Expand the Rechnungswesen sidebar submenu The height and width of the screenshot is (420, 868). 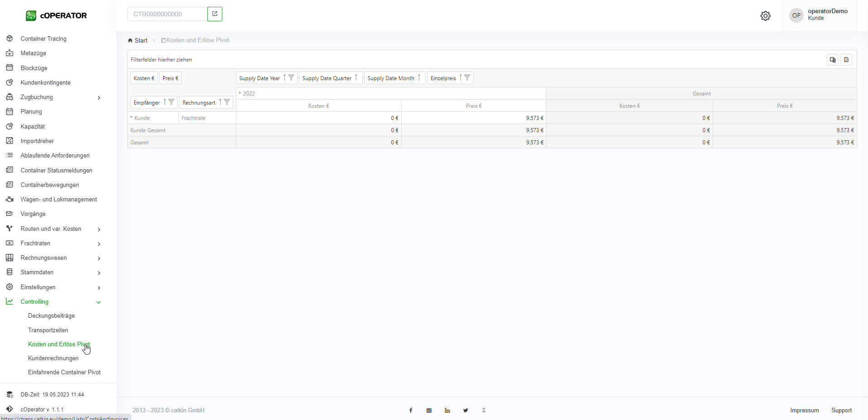[99, 258]
